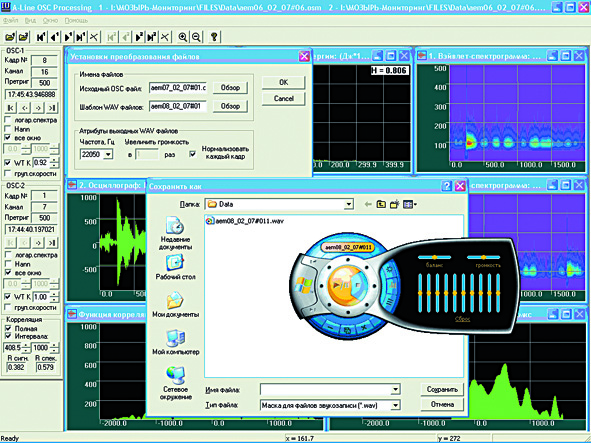
Task: Click first equalizer band slider on player
Action: (x=420, y=293)
